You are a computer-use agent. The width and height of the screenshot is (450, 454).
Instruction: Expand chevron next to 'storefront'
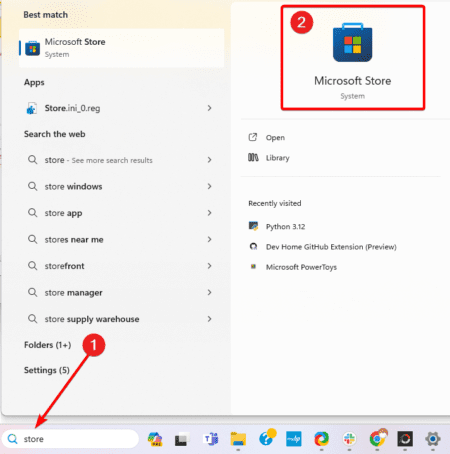tap(209, 266)
